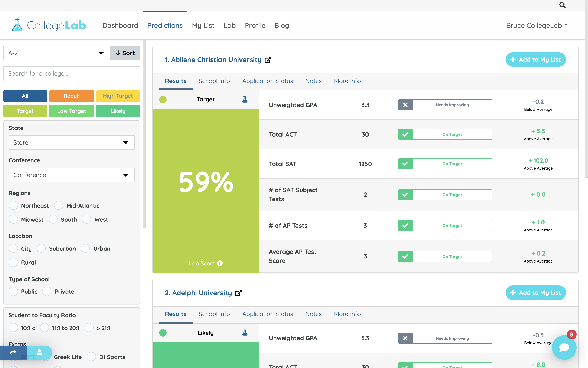Viewport: 588px width, 368px height.
Task: Select Public school type
Action: pos(13,291)
